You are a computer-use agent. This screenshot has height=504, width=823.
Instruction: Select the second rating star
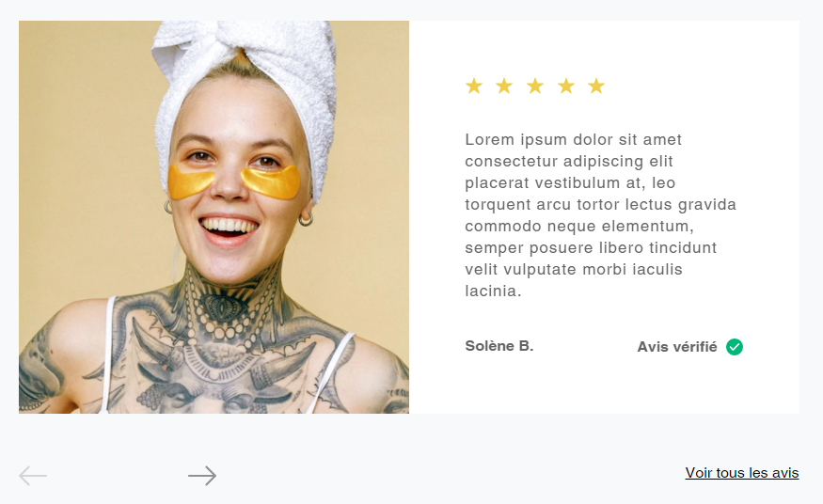tap(504, 86)
